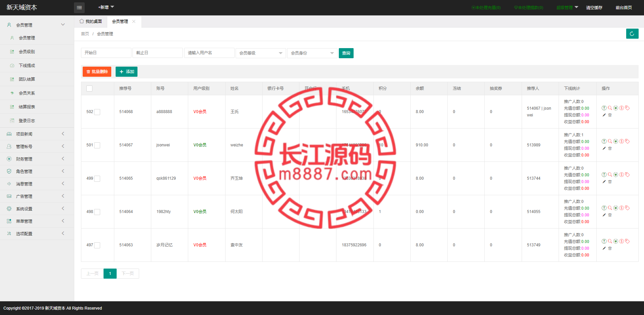644x315 pixels.
Task: Open 登录日志 in the sidebar
Action: pos(37,120)
